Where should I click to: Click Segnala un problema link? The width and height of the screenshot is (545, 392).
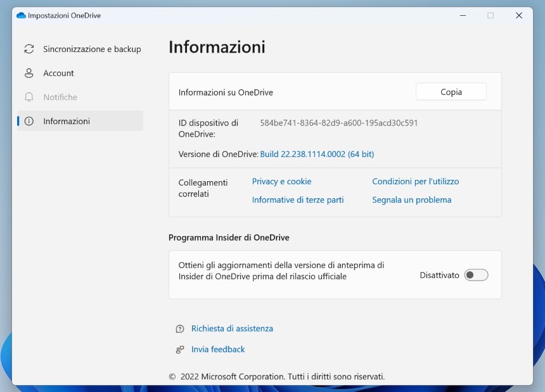[411, 200]
